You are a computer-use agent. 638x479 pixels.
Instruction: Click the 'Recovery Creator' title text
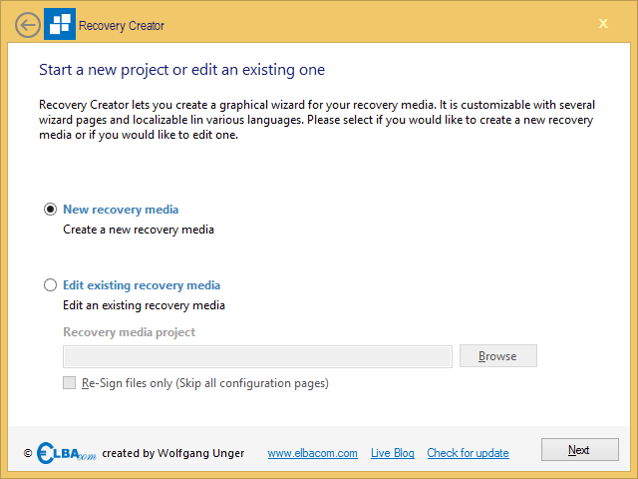(121, 26)
